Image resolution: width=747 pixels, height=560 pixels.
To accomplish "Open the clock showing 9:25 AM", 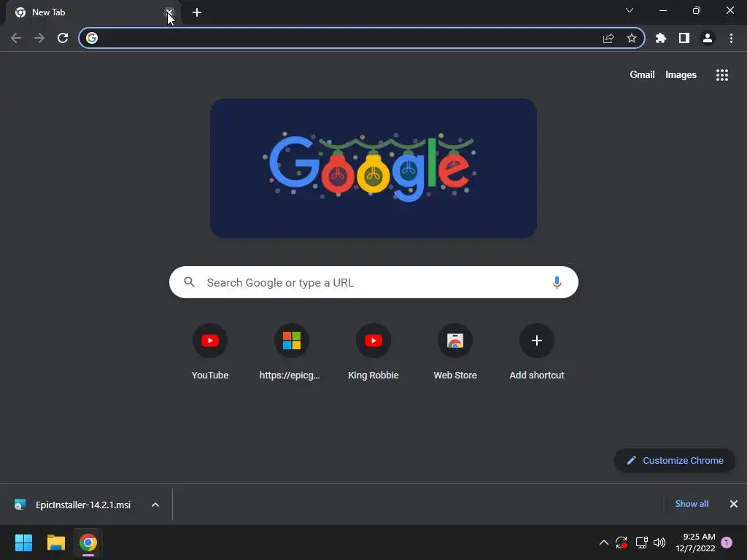I will pos(695,542).
